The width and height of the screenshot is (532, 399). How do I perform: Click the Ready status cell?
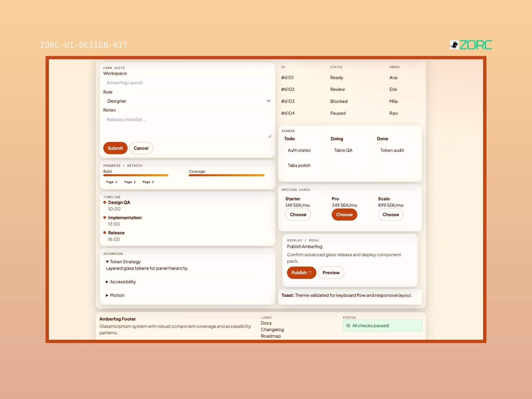(337, 77)
